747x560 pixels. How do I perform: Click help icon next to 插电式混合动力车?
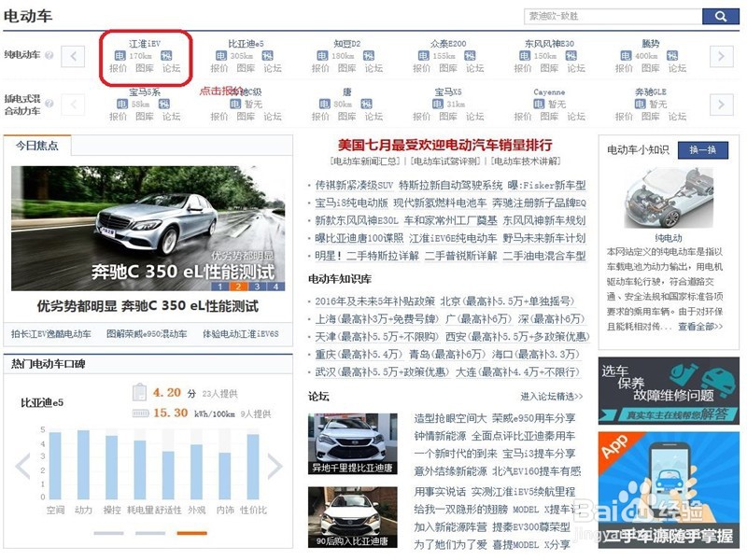(49, 104)
